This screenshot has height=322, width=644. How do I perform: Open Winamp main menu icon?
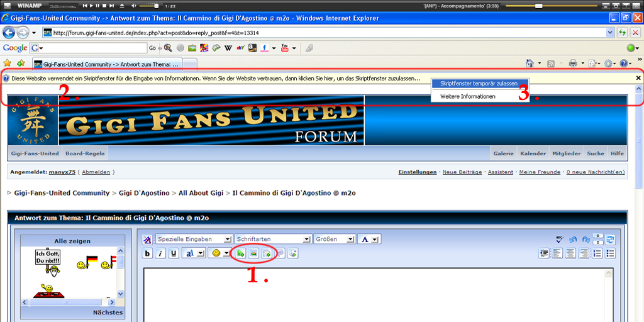coord(7,6)
